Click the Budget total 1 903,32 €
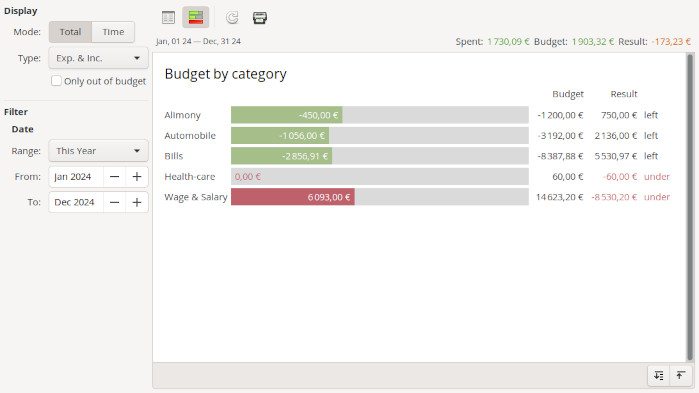699x393 pixels. (592, 41)
